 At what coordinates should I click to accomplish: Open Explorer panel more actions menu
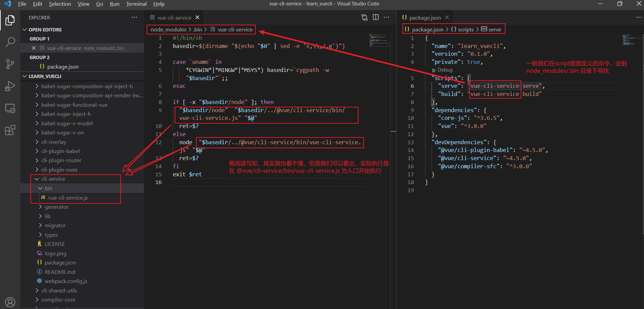click(134, 17)
